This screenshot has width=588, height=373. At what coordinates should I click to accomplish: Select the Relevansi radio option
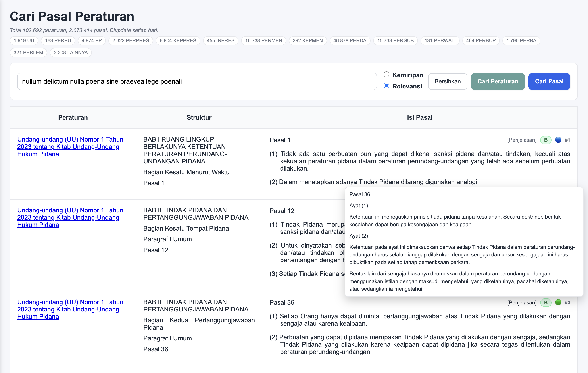[386, 86]
